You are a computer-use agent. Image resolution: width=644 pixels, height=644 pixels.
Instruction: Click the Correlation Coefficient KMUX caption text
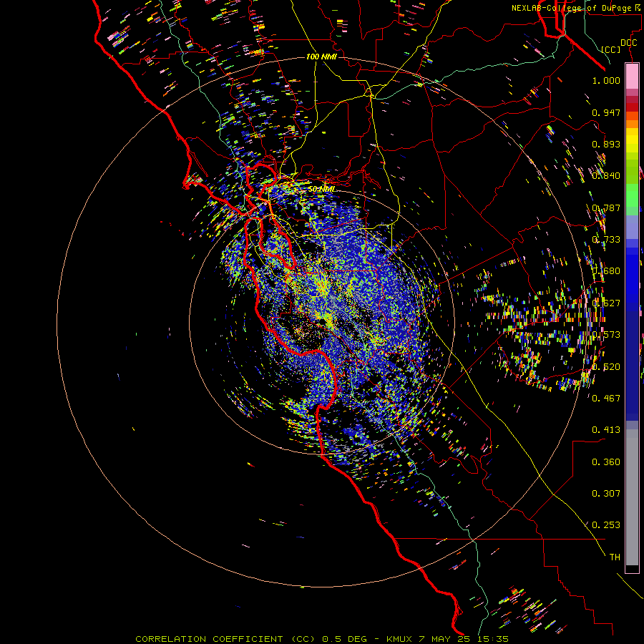[x=322, y=639]
